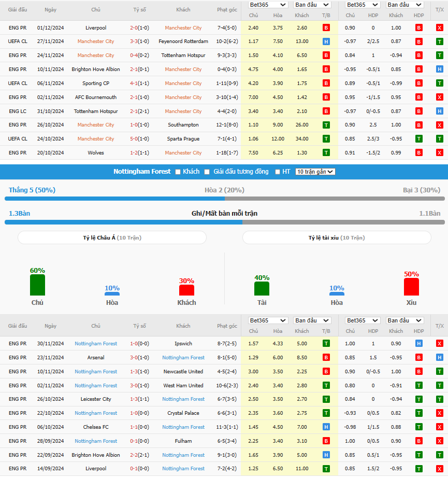Screen dimensions: 448x477
Task: Open Nottingham Forest table's Ban đầu dropdown above Khách/T/B
Action: pos(312,320)
